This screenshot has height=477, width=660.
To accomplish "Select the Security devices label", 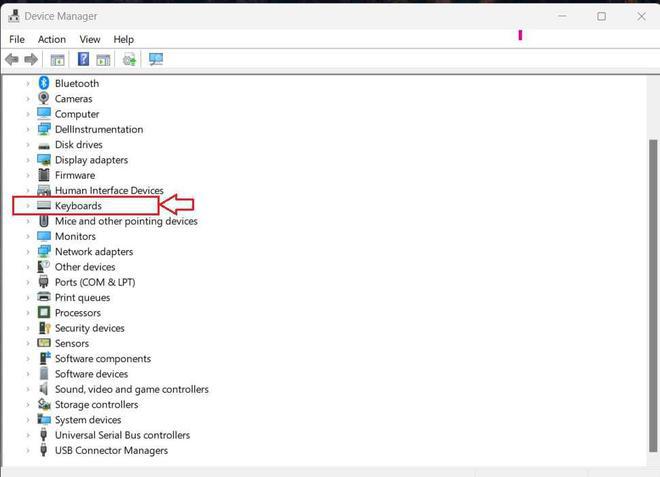I will click(90, 328).
